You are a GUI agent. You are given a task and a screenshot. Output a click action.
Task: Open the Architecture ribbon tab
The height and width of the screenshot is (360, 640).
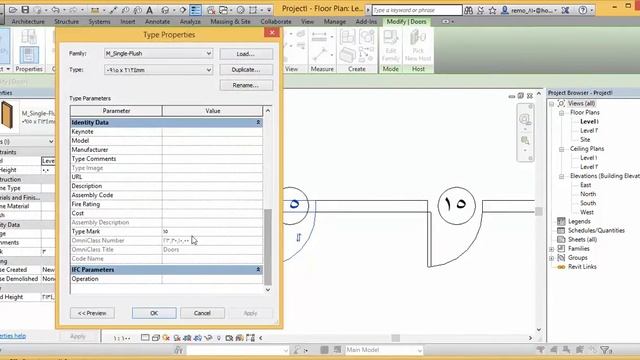tap(28, 22)
